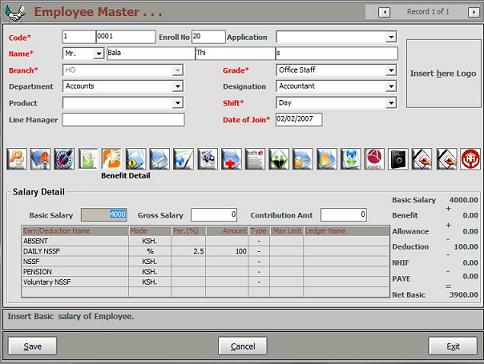Go to next record arrow
Screen dimensions: 484x364
(x=473, y=12)
